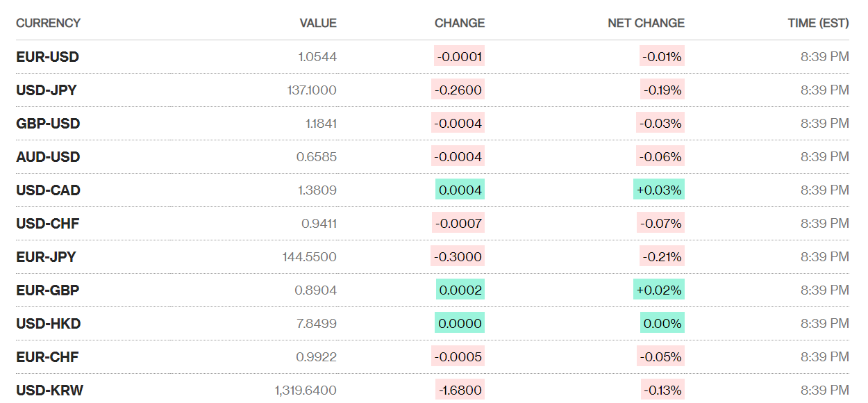Open the EUR-GBP currency pair link
The height and width of the screenshot is (403, 868).
tap(47, 290)
